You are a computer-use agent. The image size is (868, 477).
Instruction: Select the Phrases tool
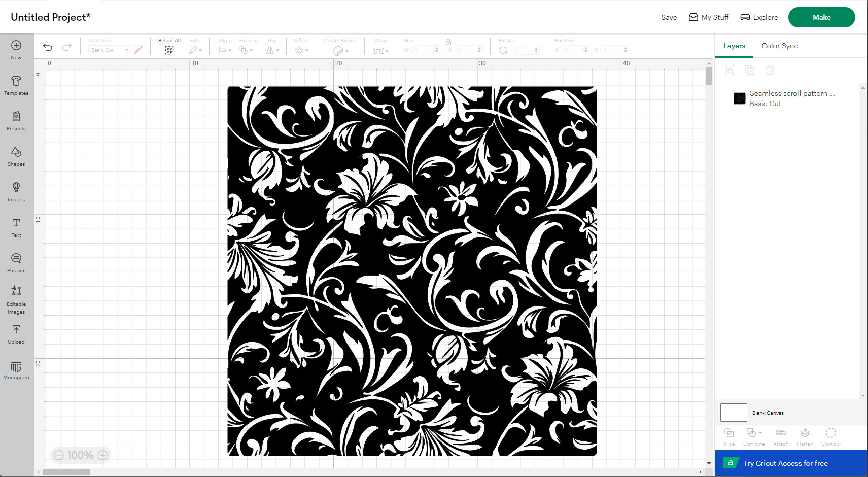coord(16,262)
